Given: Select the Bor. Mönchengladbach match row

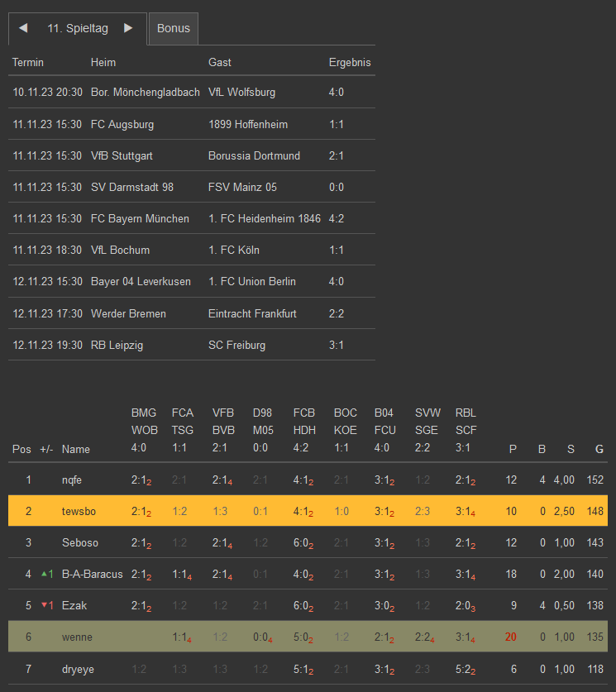Looking at the screenshot, I should 145,93.
